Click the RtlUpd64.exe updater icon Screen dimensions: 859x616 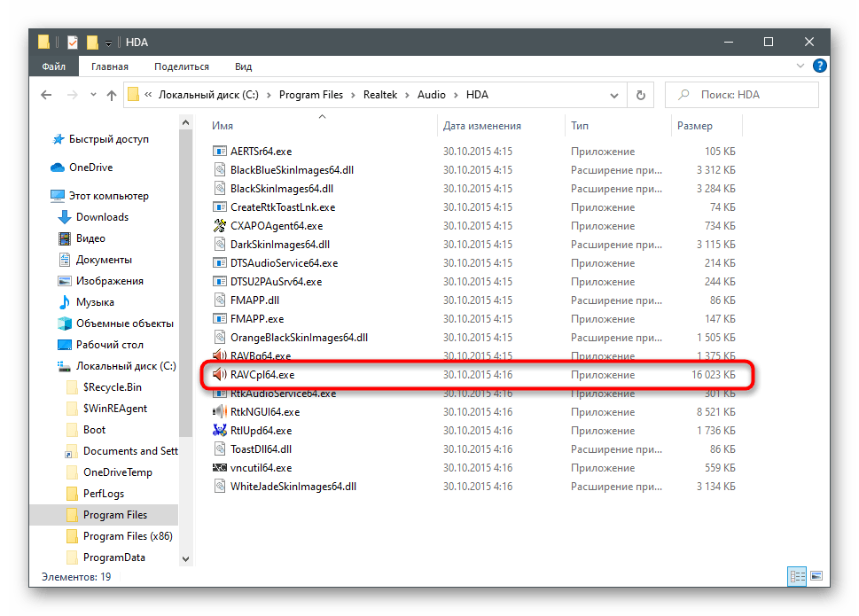tap(221, 431)
